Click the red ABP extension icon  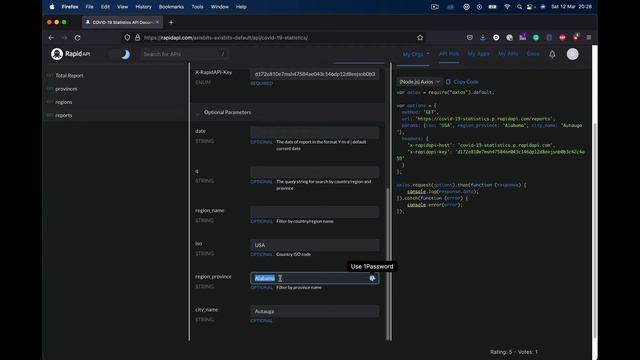(562, 38)
